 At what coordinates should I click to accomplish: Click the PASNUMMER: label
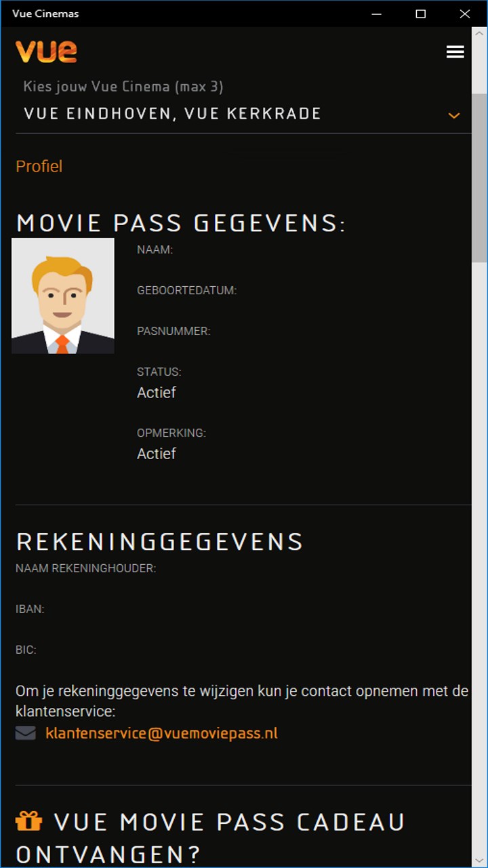click(174, 331)
